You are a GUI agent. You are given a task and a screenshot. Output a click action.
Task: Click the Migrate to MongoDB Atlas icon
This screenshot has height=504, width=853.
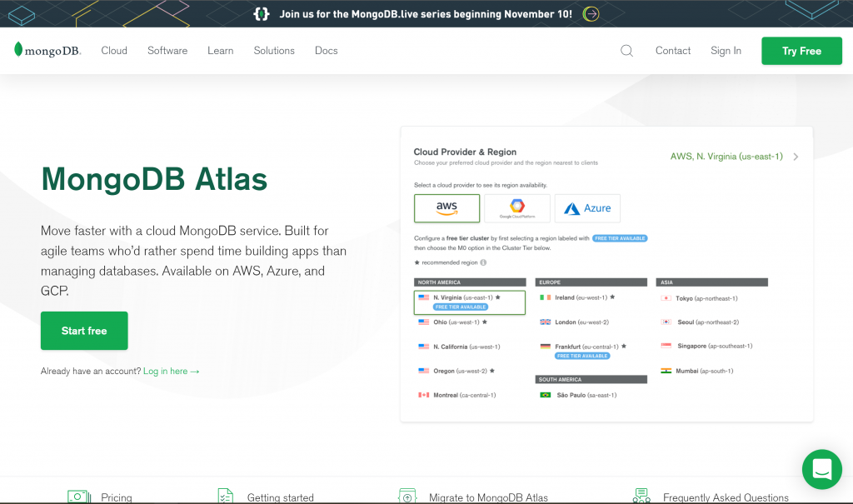407,497
